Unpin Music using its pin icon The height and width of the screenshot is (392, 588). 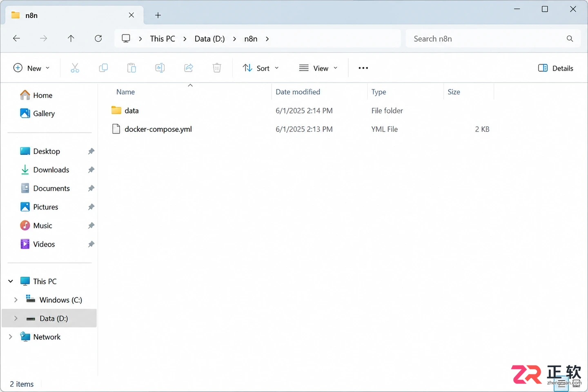pos(91,226)
